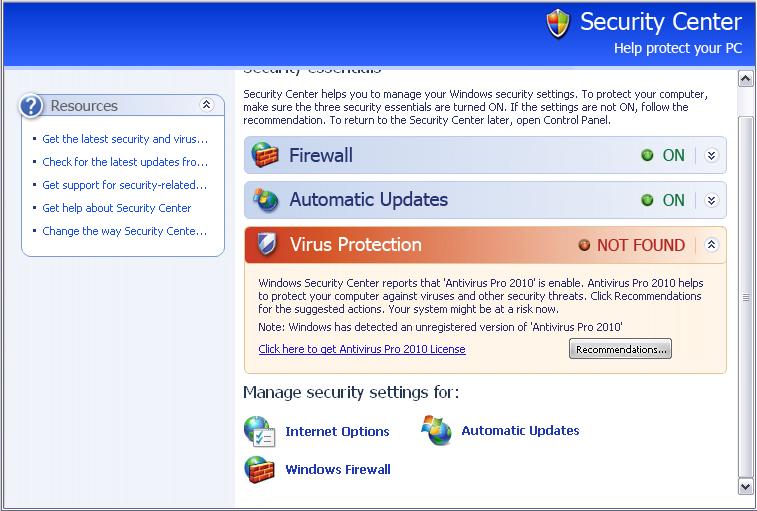Collapse the Resources panel
The image size is (757, 511).
pyautogui.click(x=207, y=104)
